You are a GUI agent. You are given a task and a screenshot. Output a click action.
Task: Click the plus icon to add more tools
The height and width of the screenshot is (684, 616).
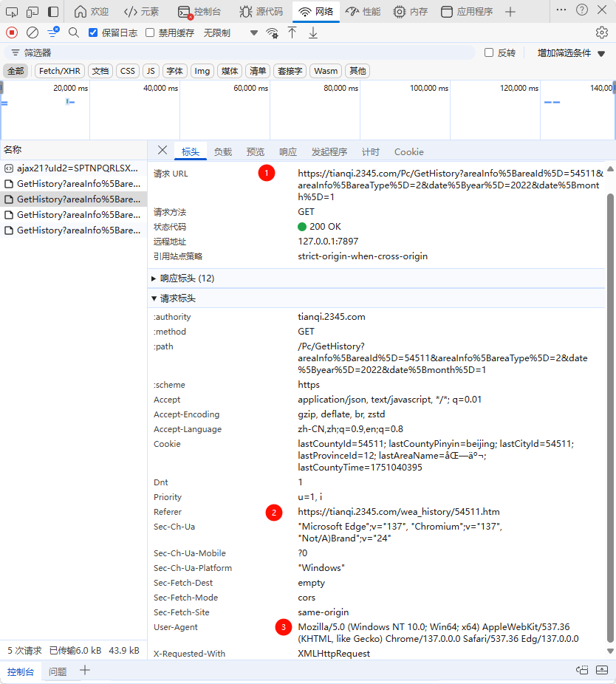[510, 12]
